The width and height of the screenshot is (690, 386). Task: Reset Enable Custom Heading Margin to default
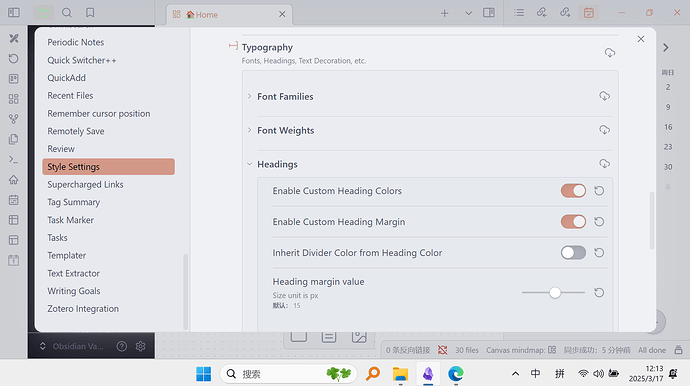click(x=599, y=221)
